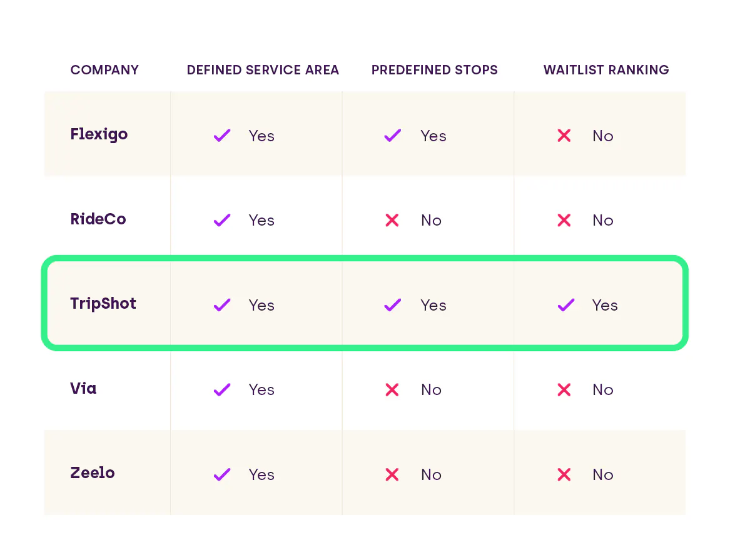Click the WAITLIST RANKING column header
The image size is (730, 560).
coord(606,70)
